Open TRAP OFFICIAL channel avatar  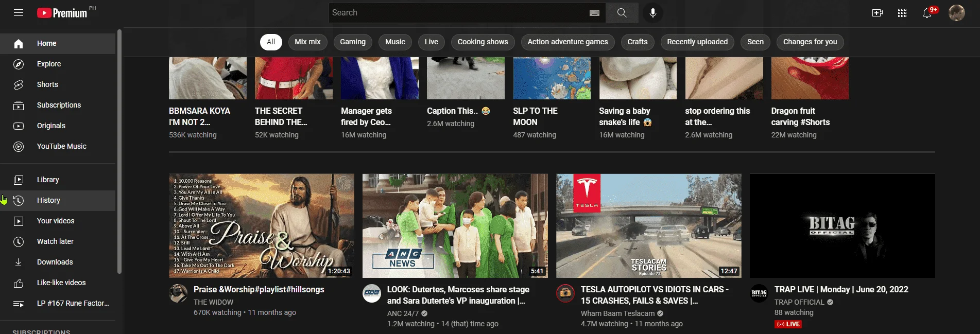759,293
